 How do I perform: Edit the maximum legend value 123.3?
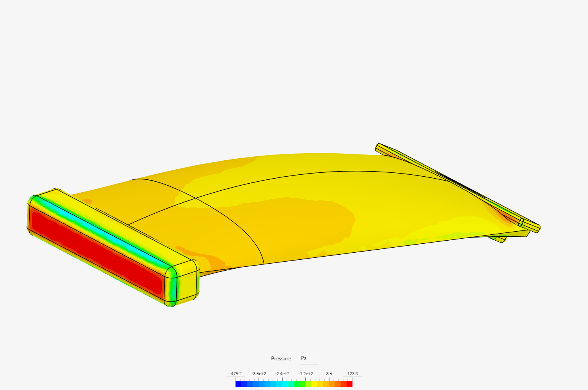coord(352,374)
